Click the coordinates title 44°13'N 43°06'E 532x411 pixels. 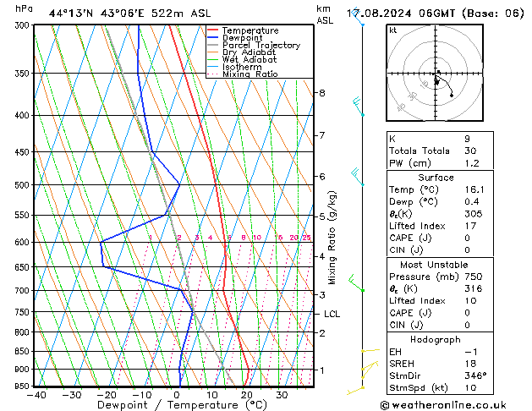click(96, 14)
